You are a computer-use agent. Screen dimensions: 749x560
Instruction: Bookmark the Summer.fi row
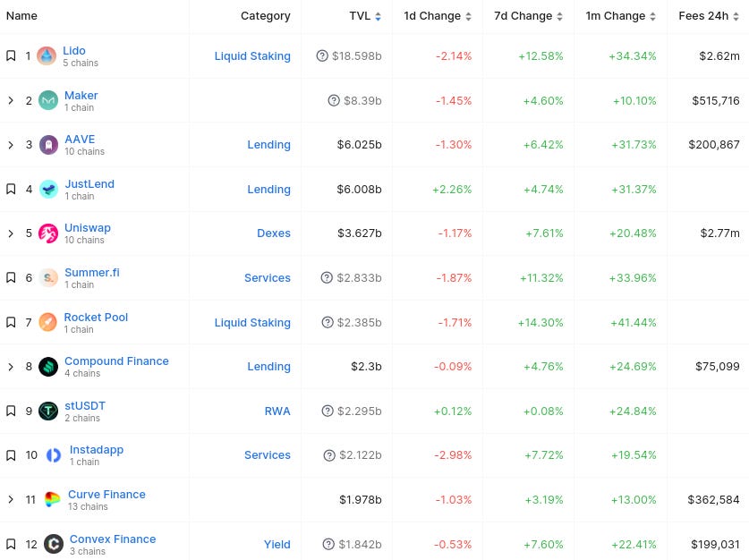(9, 277)
